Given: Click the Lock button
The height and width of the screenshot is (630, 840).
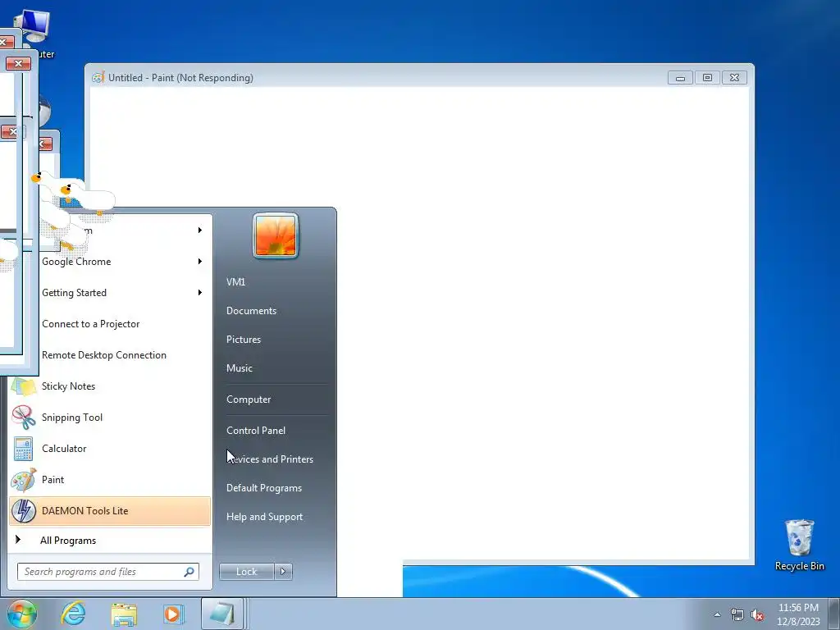Looking at the screenshot, I should [246, 572].
